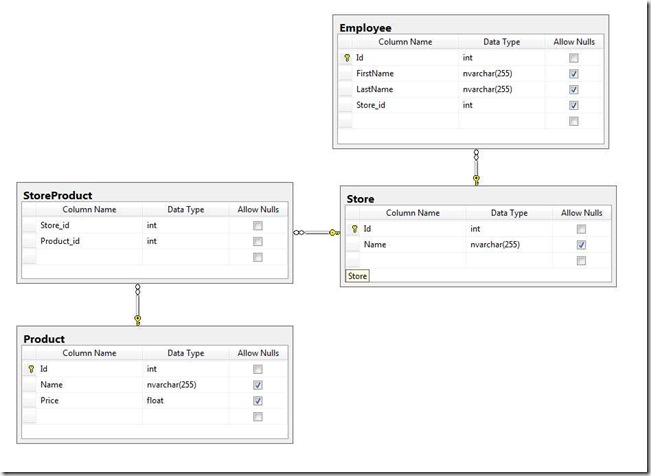Click the primary key icon beside Store Id
This screenshot has height=476, width=651.
355,229
